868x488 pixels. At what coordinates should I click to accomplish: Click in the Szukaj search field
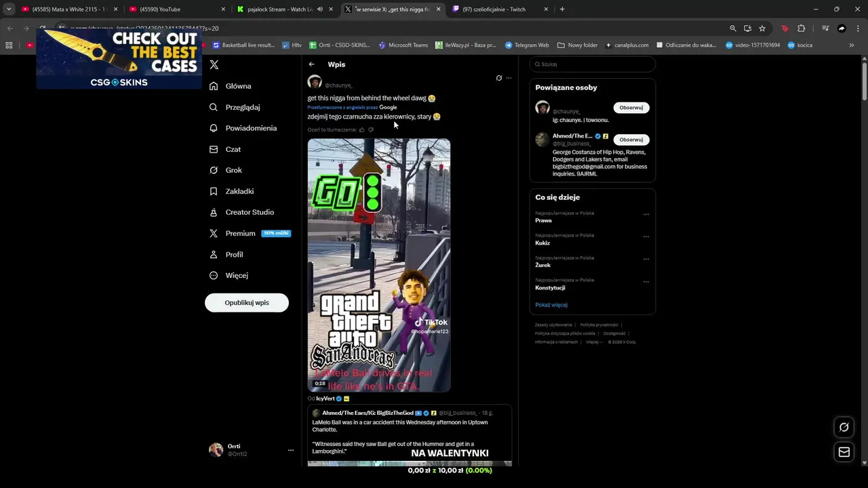(x=593, y=64)
